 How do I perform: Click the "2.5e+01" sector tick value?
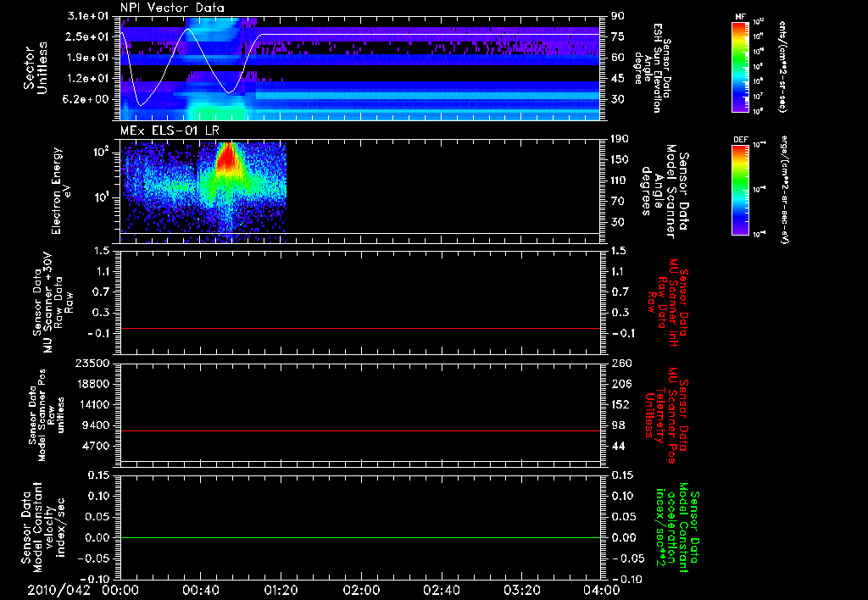tap(88, 36)
